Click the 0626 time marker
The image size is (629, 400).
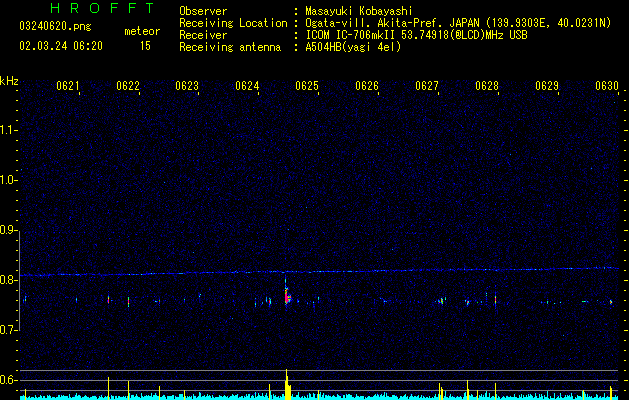[x=367, y=86]
